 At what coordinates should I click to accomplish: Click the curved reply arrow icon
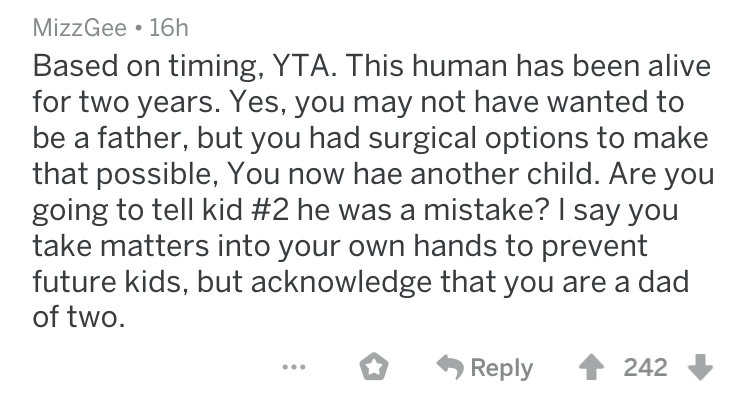pos(450,367)
